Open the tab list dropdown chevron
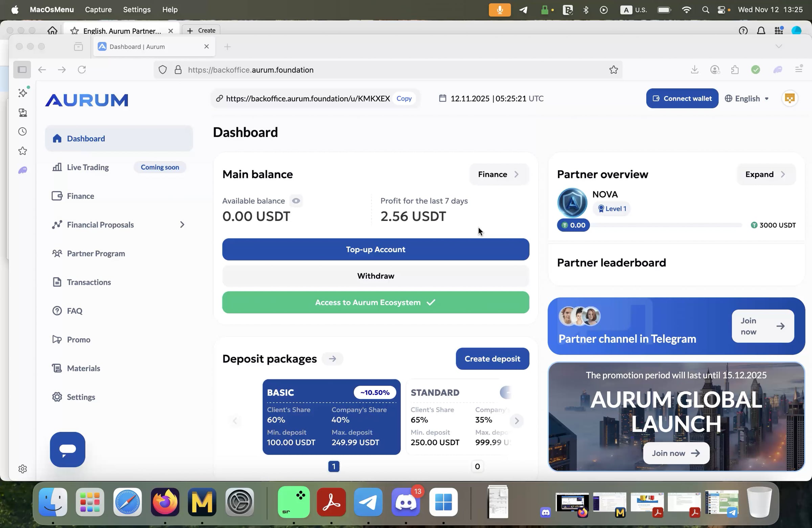 778,46
